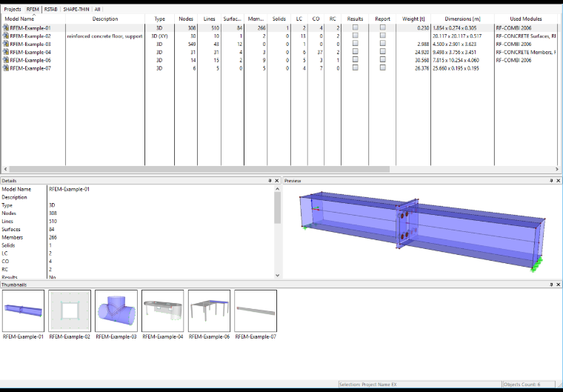Sort by Used Modules column header
563x392 pixels.
pos(526,19)
